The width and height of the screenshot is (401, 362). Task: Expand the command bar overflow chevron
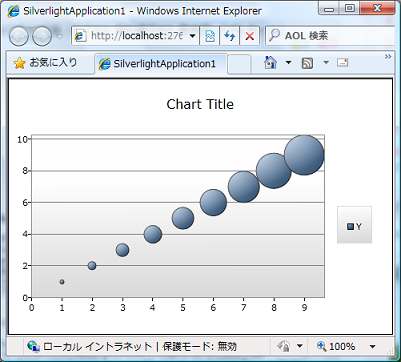pos(388,57)
